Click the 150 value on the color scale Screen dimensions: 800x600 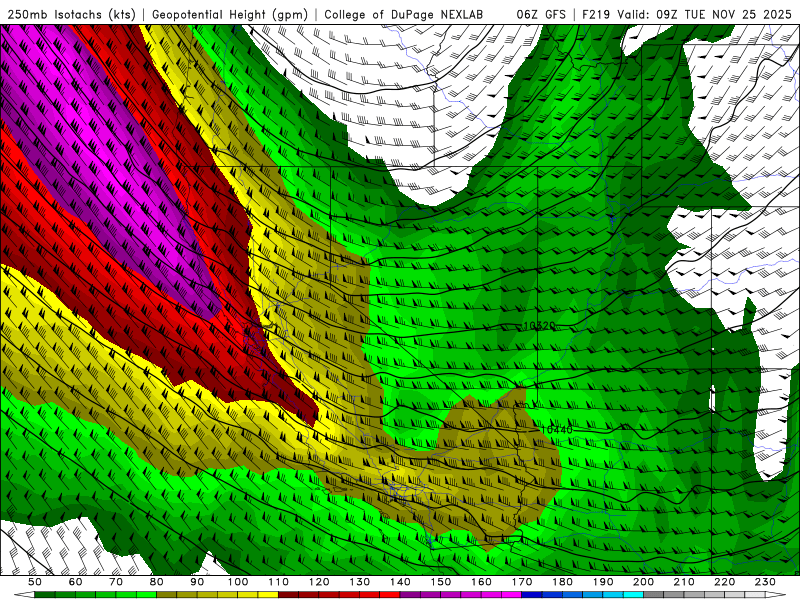441,582
